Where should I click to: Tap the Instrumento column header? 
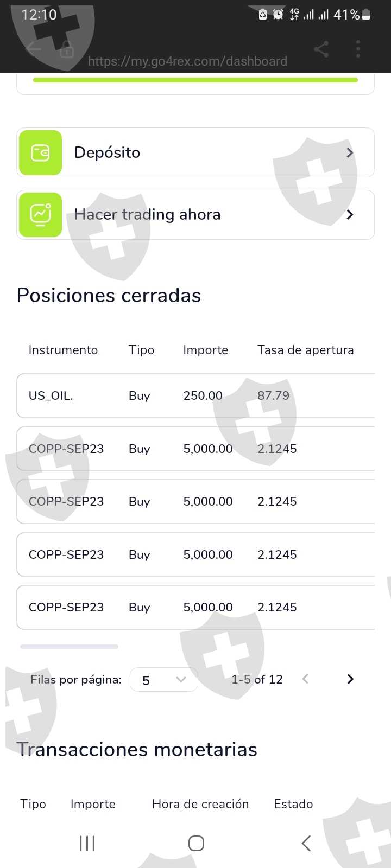coord(63,350)
